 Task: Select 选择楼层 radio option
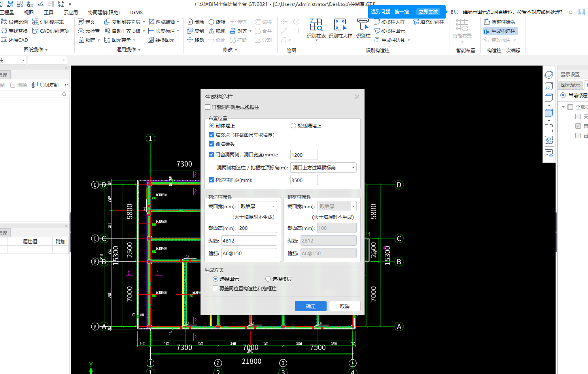[x=268, y=279]
